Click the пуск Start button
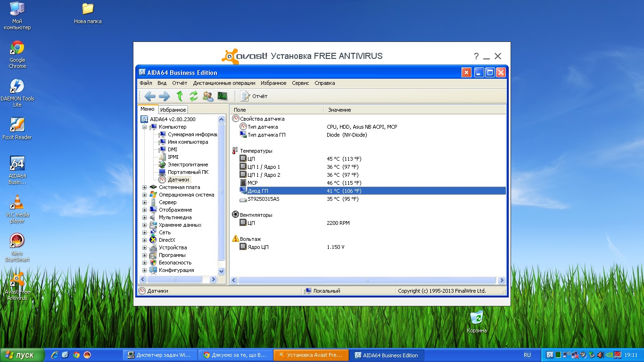The height and width of the screenshot is (362, 644). pyautogui.click(x=23, y=355)
